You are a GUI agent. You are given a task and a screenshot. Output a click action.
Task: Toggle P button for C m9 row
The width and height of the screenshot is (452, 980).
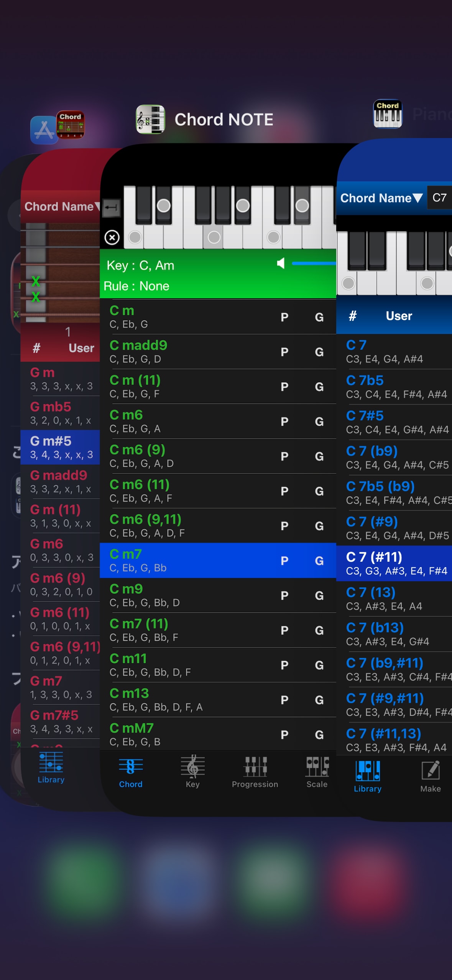tap(284, 595)
